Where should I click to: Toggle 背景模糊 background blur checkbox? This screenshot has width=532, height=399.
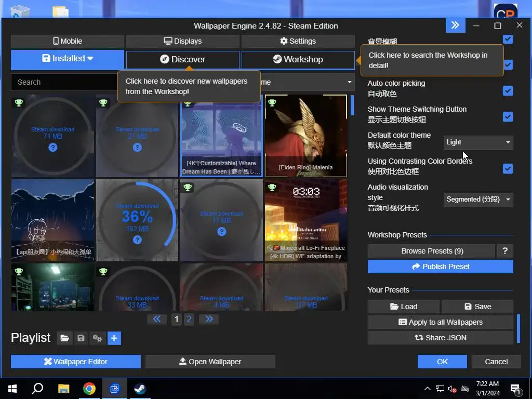tap(508, 39)
